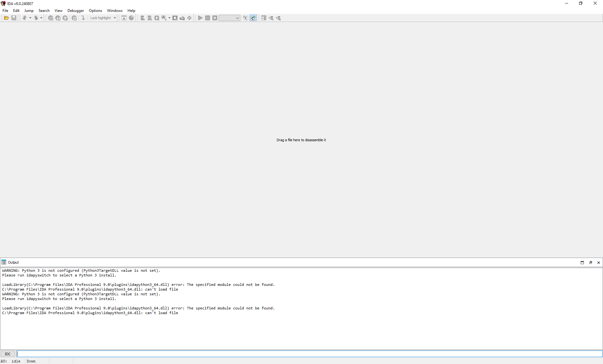Click first 'WARNING: Python 3 is not configured' line

(x=81, y=270)
